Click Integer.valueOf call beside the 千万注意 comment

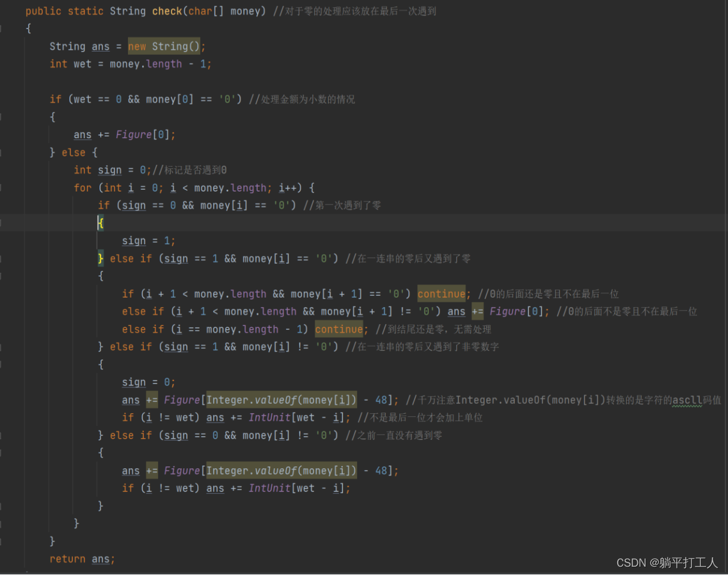(x=281, y=400)
